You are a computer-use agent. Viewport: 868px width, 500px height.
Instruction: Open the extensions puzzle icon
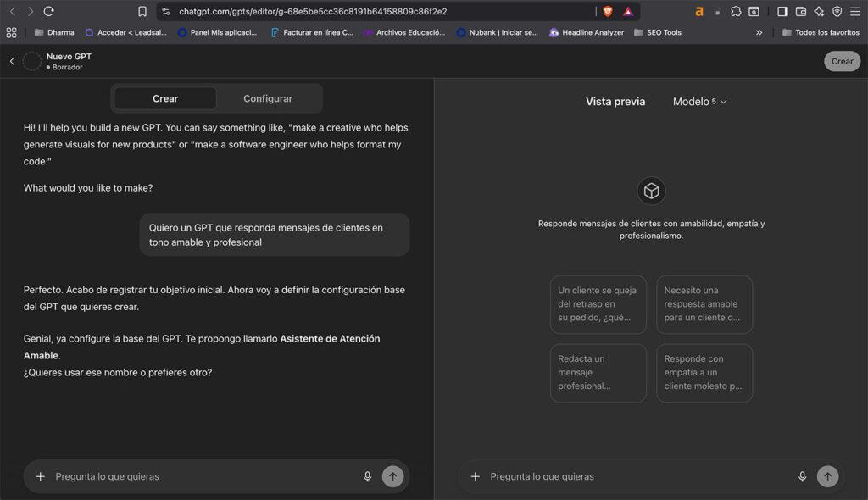click(x=736, y=11)
